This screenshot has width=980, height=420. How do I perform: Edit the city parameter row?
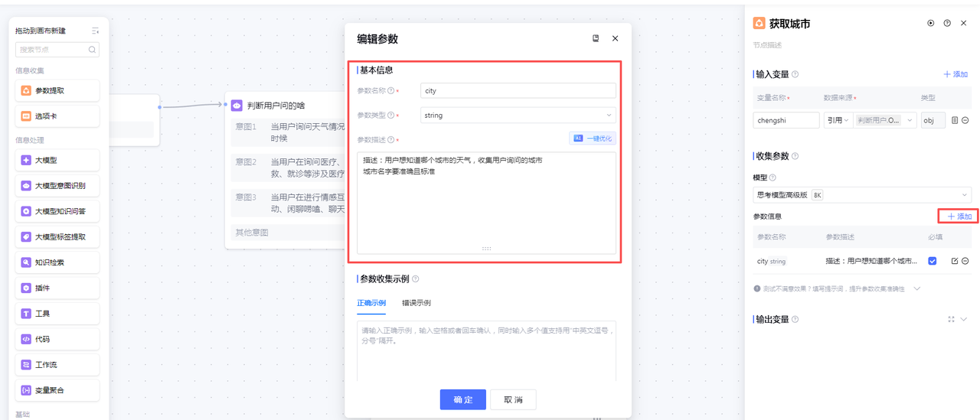tap(955, 261)
